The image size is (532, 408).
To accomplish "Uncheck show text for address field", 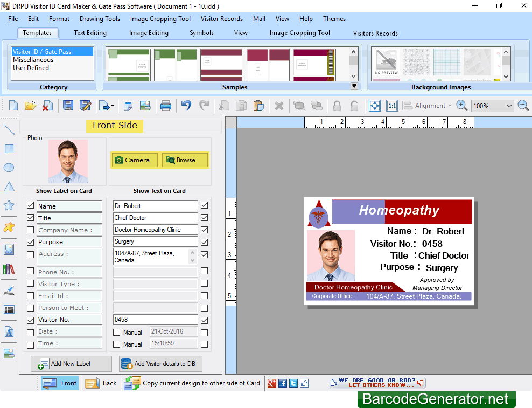I will (x=204, y=254).
